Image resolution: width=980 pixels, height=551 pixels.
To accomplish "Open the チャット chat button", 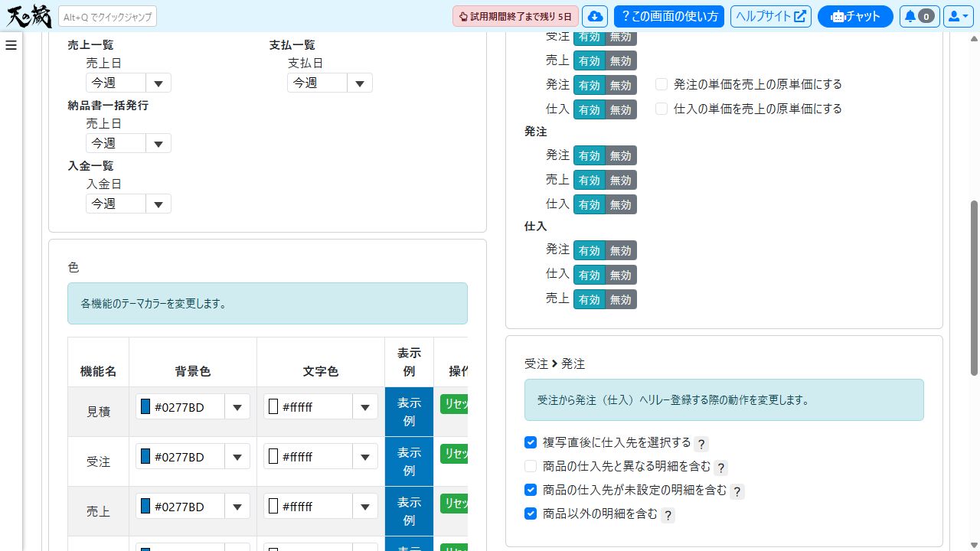I will click(855, 16).
